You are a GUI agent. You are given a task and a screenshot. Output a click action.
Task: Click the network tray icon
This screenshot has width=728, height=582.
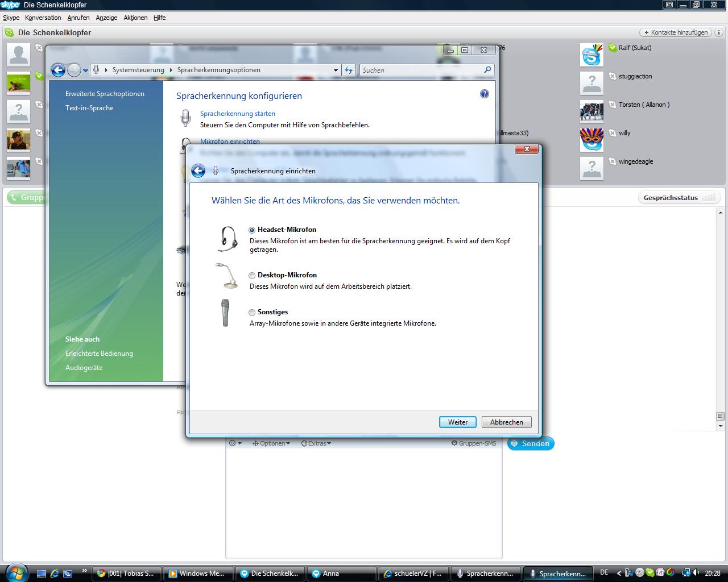point(686,573)
